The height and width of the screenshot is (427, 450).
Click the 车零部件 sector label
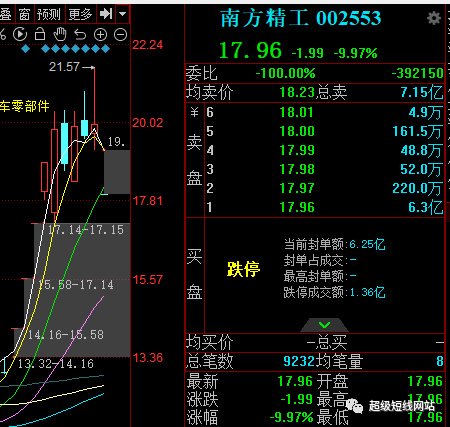coord(25,106)
